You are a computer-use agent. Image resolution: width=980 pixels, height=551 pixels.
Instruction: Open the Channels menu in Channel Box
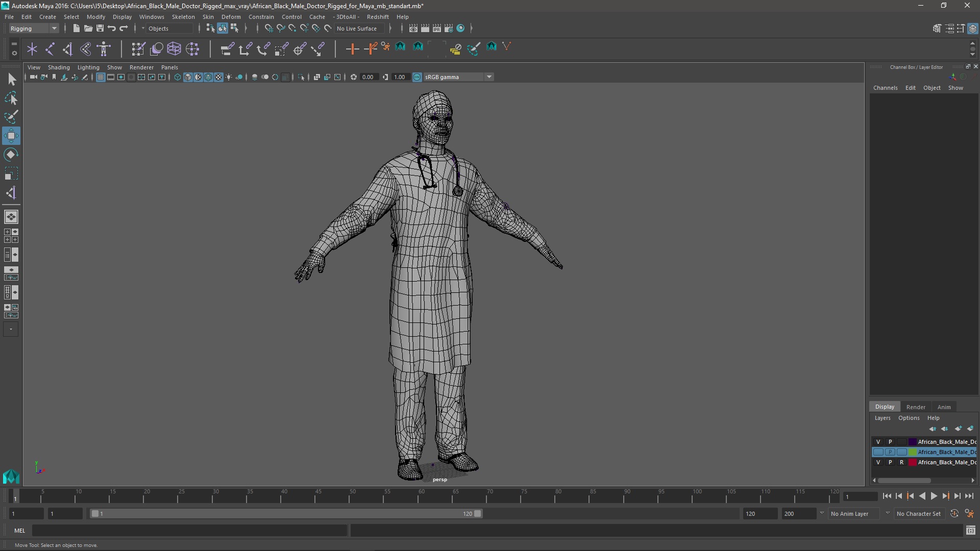coord(885,88)
